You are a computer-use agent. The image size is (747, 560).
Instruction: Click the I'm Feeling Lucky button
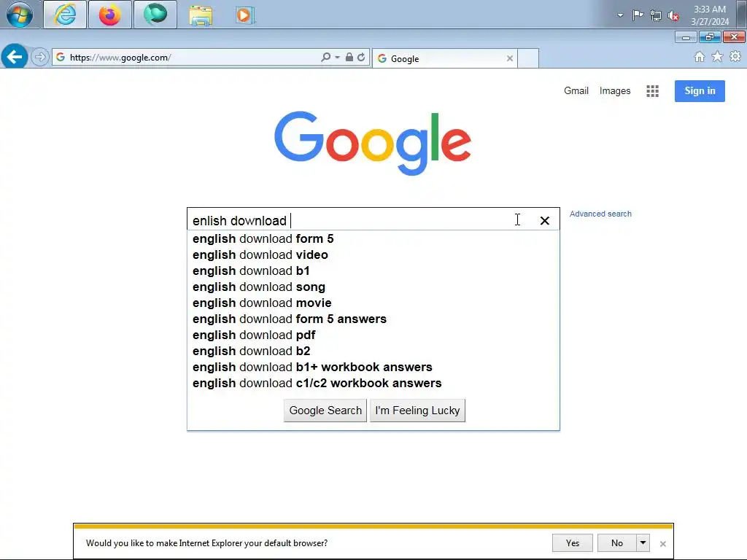point(417,411)
